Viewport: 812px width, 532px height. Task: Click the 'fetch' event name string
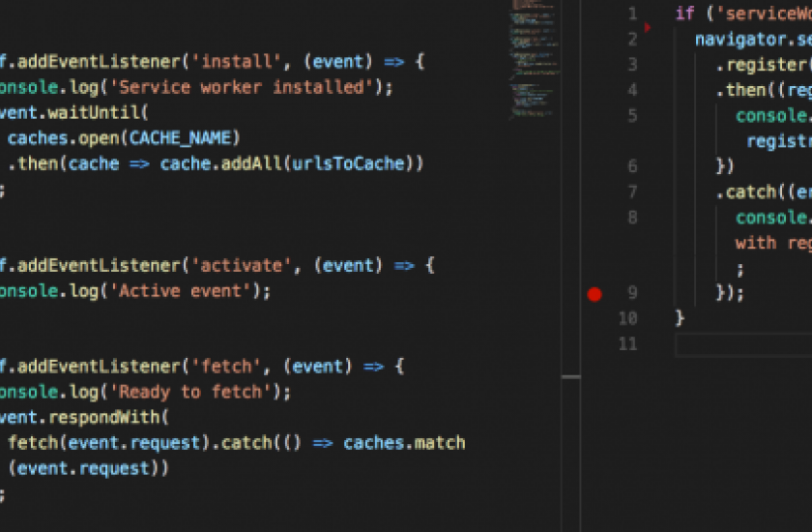226,367
